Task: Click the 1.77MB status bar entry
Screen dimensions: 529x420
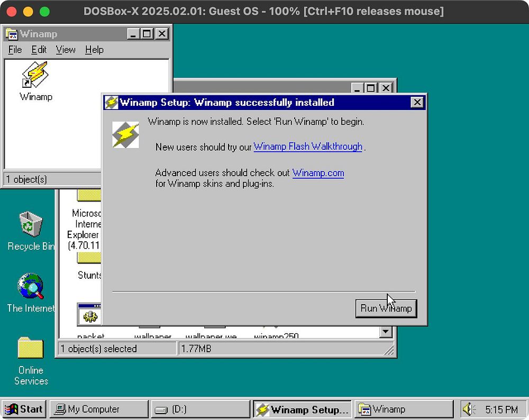Action: [196, 349]
